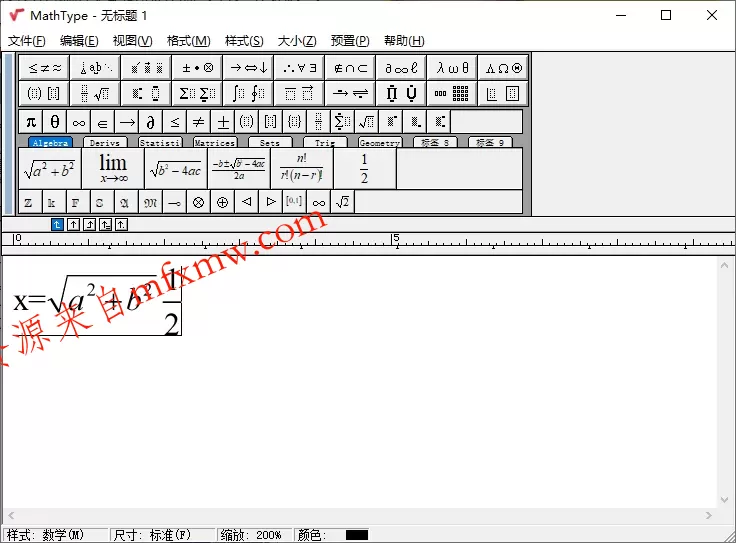Screen dimensions: 736x543
Task: Switch to the Statistics tab
Action: (160, 143)
